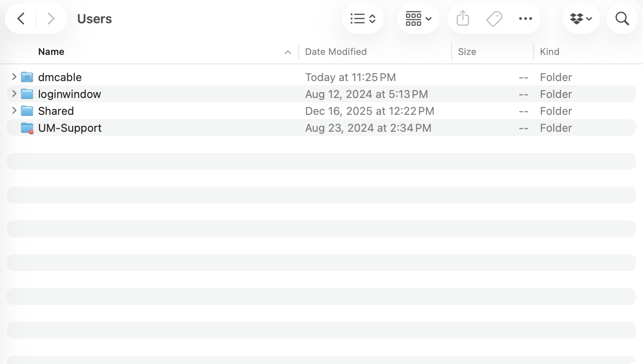Sort by the Kind column
This screenshot has height=364, width=643.
[x=549, y=52]
